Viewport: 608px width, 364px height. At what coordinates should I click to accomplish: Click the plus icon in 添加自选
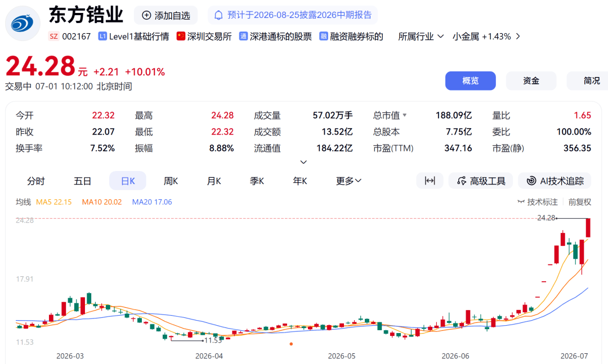pos(146,16)
